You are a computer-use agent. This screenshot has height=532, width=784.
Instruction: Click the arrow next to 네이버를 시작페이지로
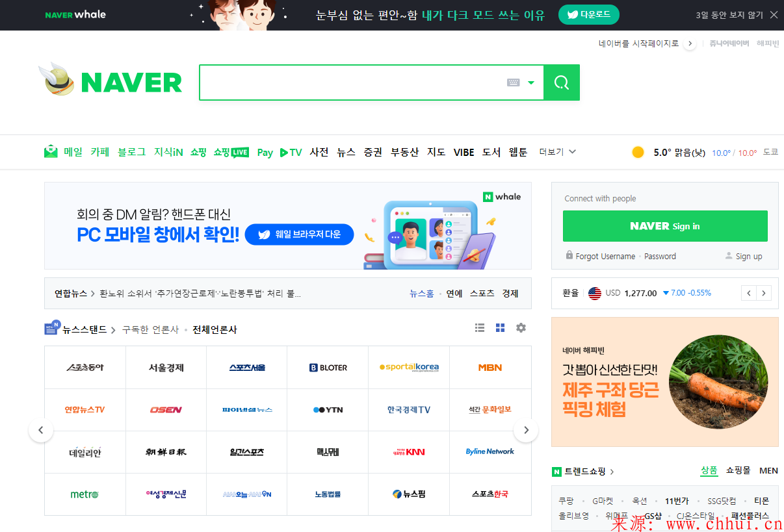coord(690,44)
